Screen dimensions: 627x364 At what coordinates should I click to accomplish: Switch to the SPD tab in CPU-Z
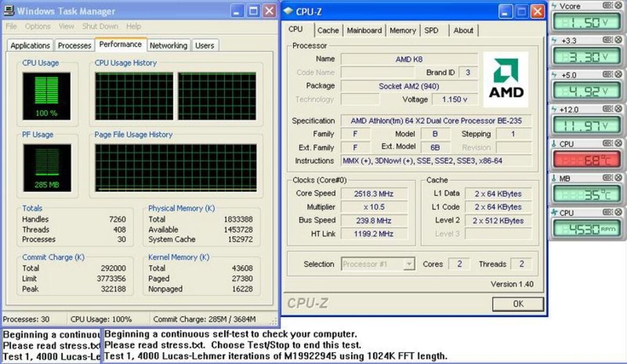(431, 31)
